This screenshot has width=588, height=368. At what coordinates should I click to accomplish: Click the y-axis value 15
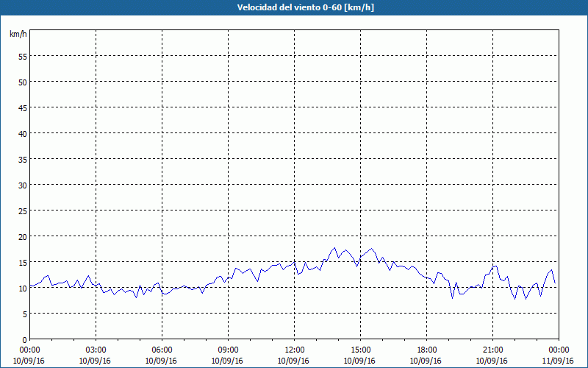23,263
